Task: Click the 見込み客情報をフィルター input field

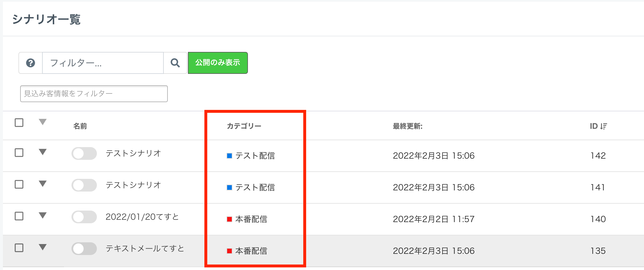Action: [x=94, y=94]
